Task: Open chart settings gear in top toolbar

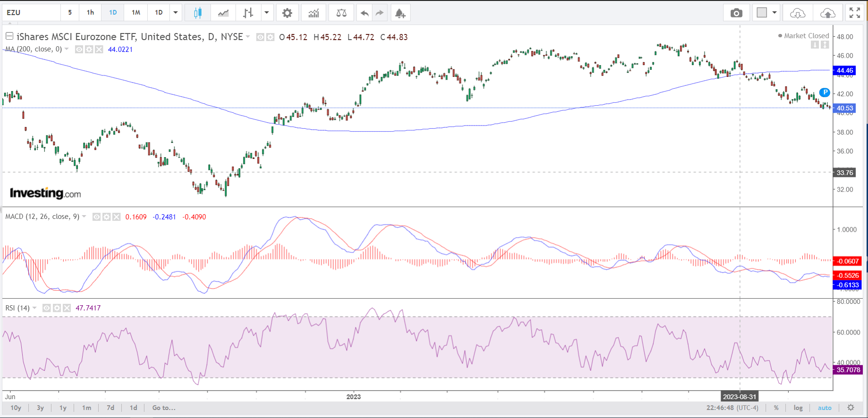Action: tap(287, 13)
